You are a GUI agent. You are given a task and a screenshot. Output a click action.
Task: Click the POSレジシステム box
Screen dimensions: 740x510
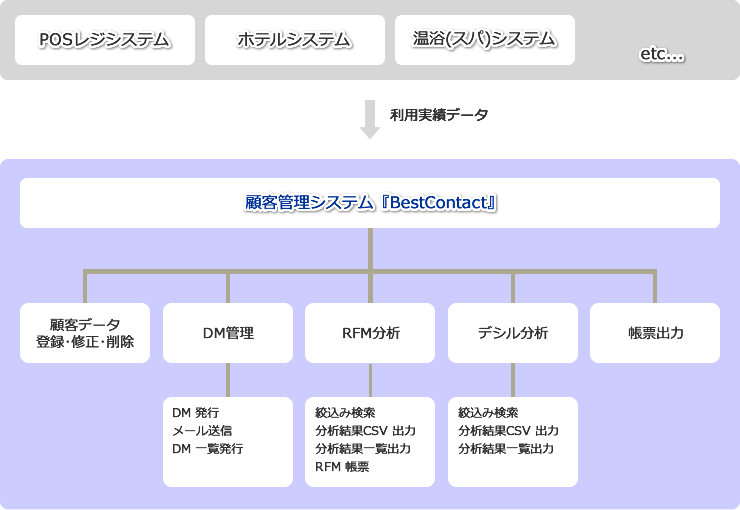point(105,40)
